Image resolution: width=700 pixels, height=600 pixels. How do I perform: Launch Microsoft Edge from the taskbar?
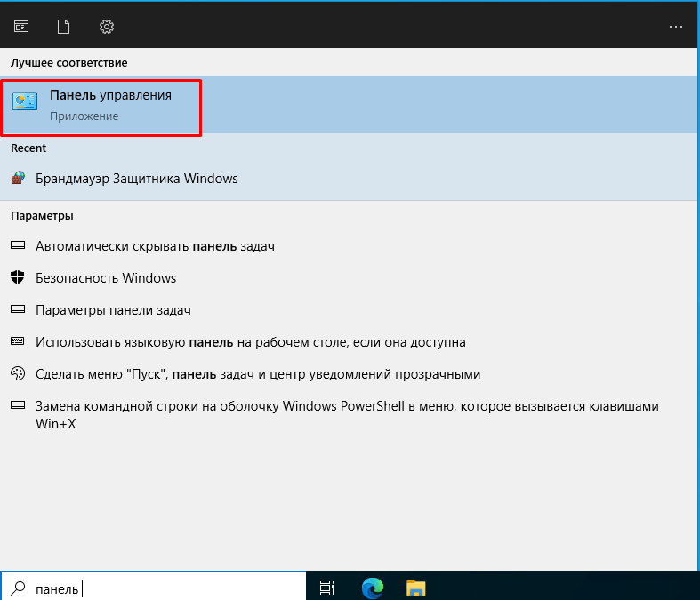pos(373,588)
